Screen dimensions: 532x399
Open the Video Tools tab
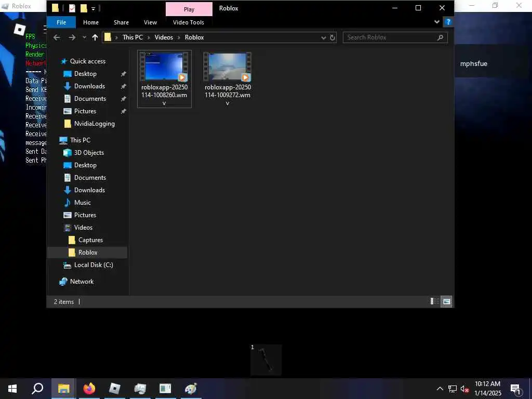[188, 22]
